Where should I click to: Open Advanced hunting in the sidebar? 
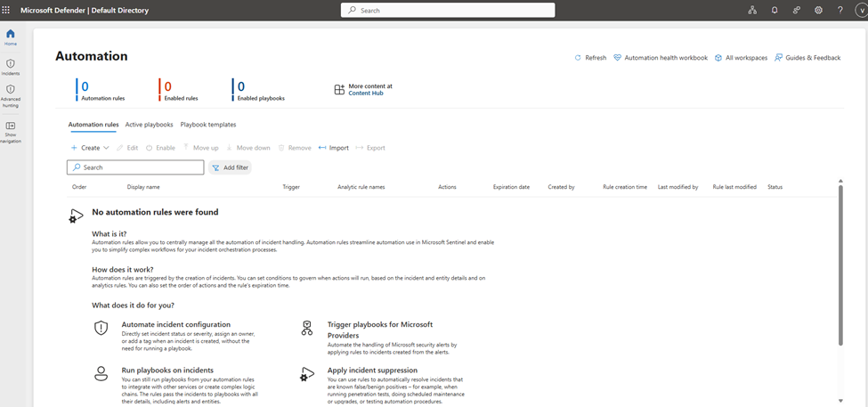tap(11, 95)
